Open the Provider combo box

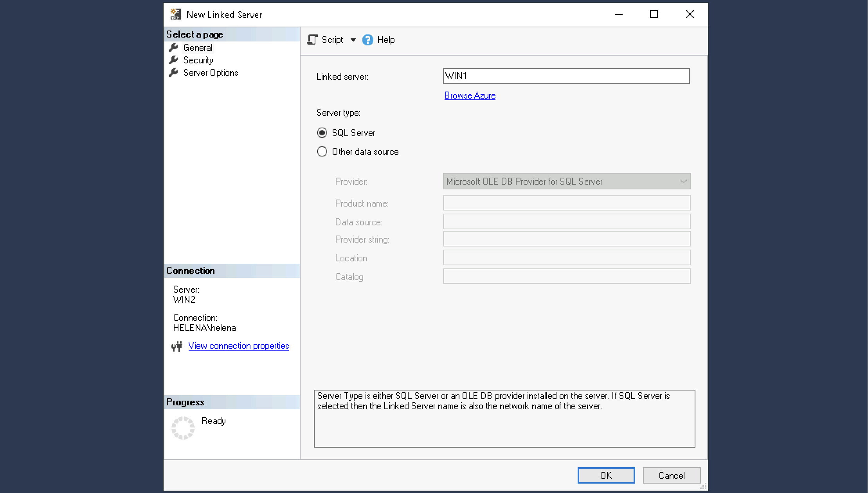(566, 182)
